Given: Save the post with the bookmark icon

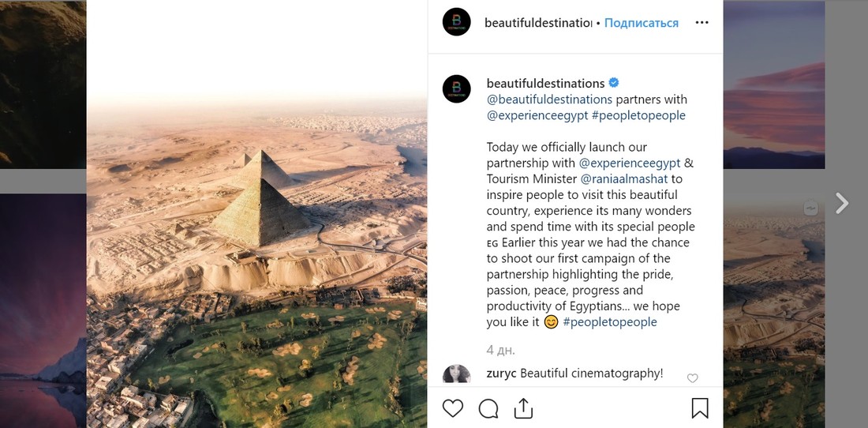Looking at the screenshot, I should [x=699, y=408].
